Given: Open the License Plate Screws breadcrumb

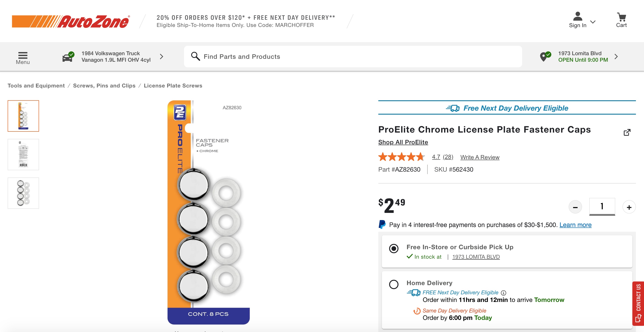Looking at the screenshot, I should point(173,85).
